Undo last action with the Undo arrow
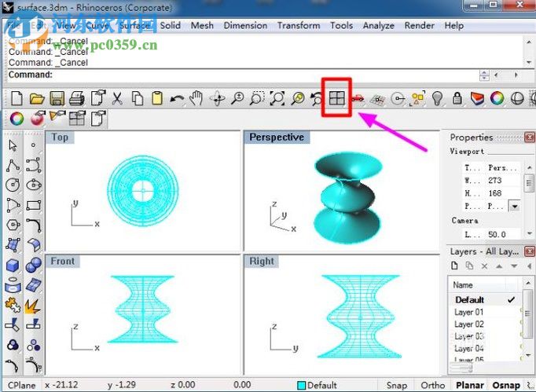The width and height of the screenshot is (536, 392). tap(177, 99)
